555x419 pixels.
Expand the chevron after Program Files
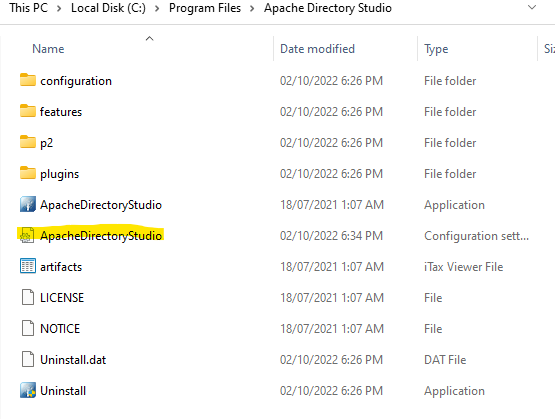pos(252,8)
